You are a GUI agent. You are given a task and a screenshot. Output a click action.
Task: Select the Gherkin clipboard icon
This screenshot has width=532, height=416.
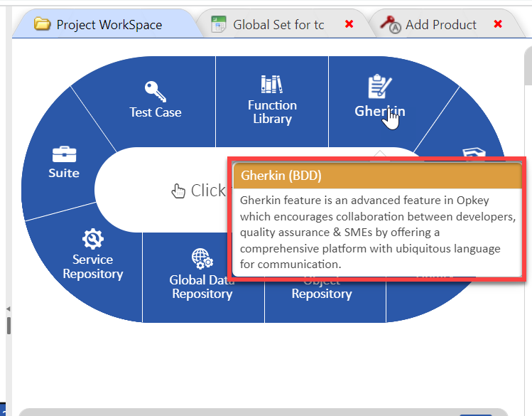tap(380, 86)
